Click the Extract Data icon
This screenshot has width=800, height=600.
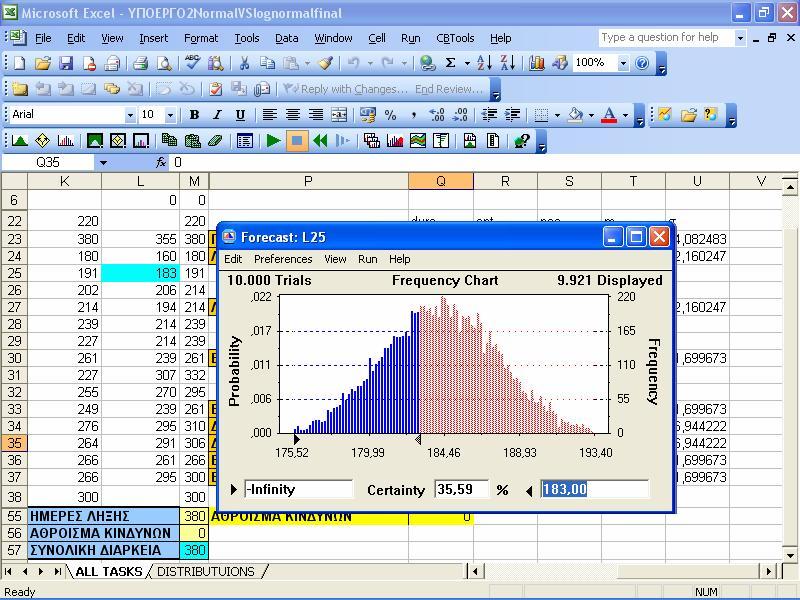pos(493,140)
